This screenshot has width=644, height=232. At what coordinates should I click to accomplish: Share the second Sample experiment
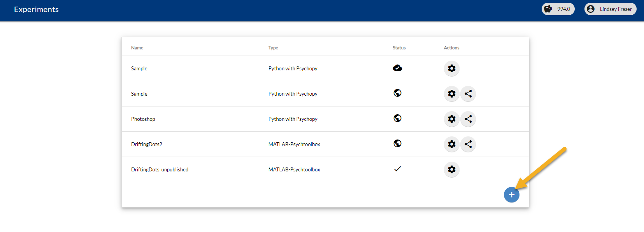[468, 94]
